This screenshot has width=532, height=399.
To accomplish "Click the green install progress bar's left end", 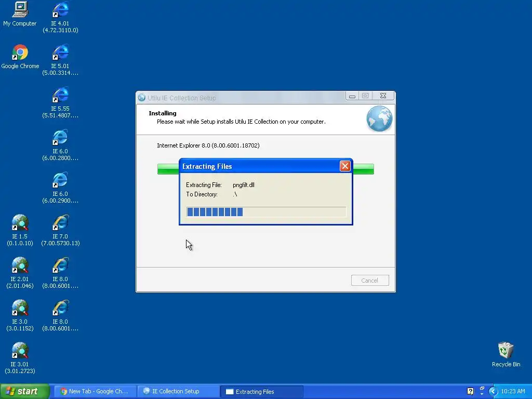I will point(168,169).
